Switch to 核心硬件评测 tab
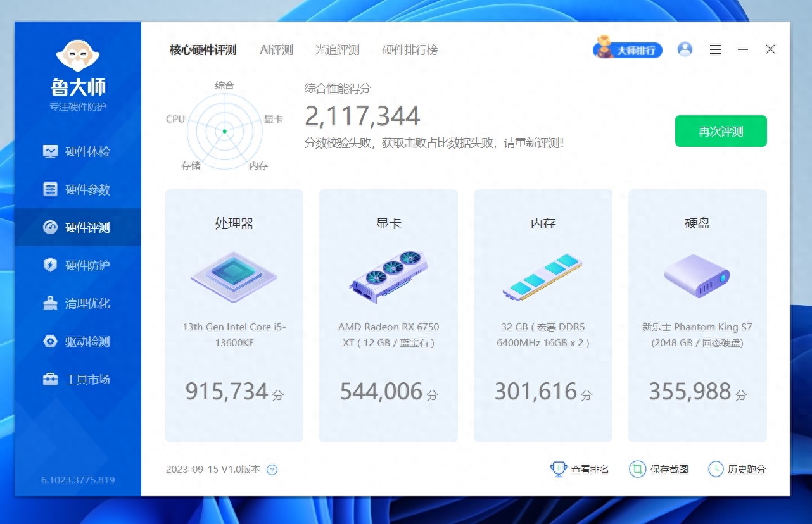Screen dimensions: 812x524 pos(203,50)
